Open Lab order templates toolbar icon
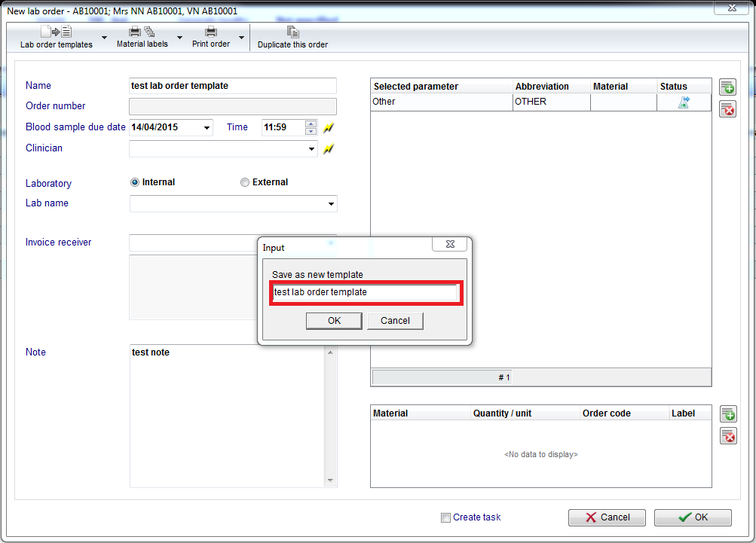This screenshot has width=756, height=543. (56, 32)
